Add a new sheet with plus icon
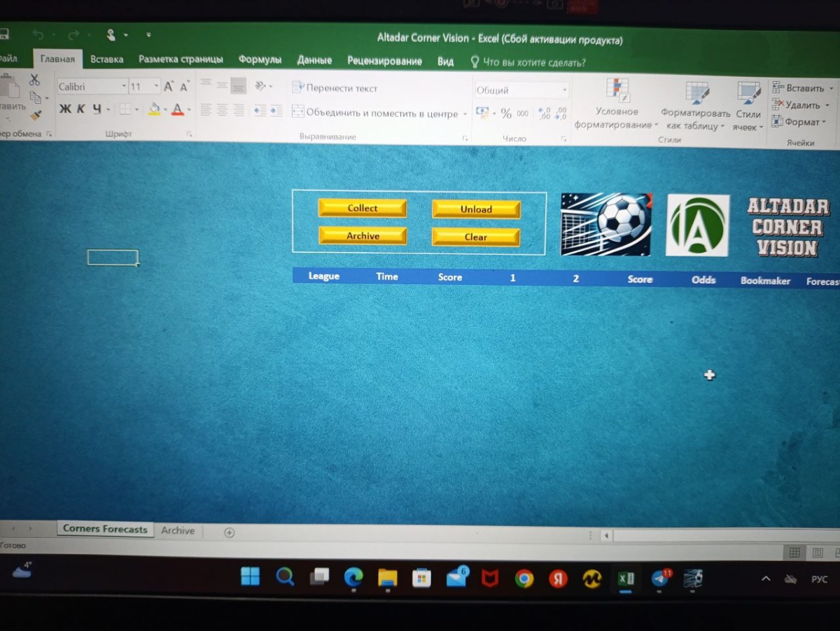Viewport: 840px width, 631px height. [x=229, y=532]
